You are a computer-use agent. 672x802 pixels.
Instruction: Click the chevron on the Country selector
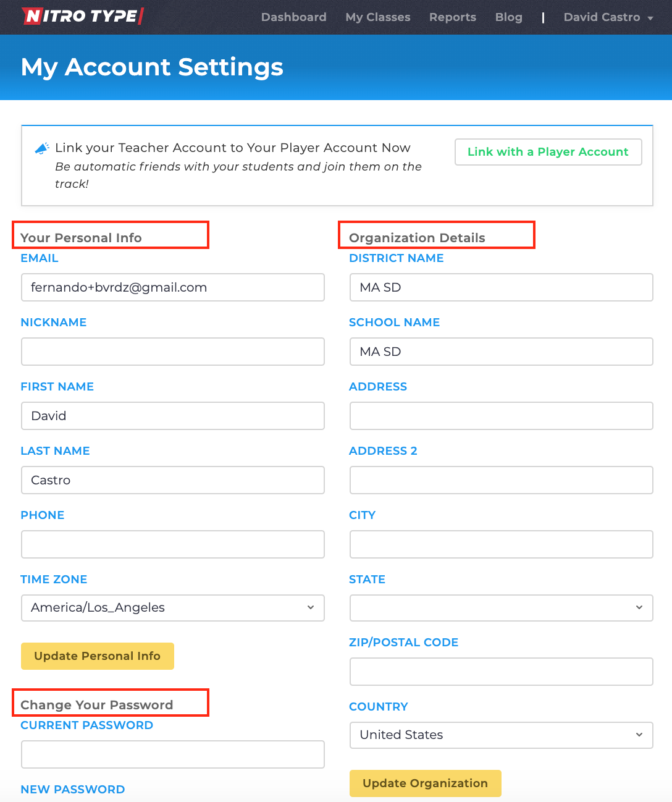(x=639, y=735)
